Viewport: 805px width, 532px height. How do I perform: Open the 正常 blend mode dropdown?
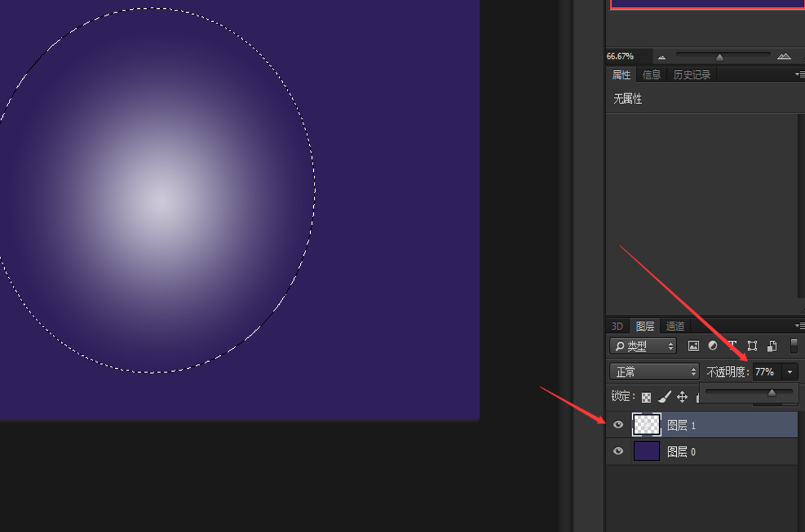(x=654, y=372)
